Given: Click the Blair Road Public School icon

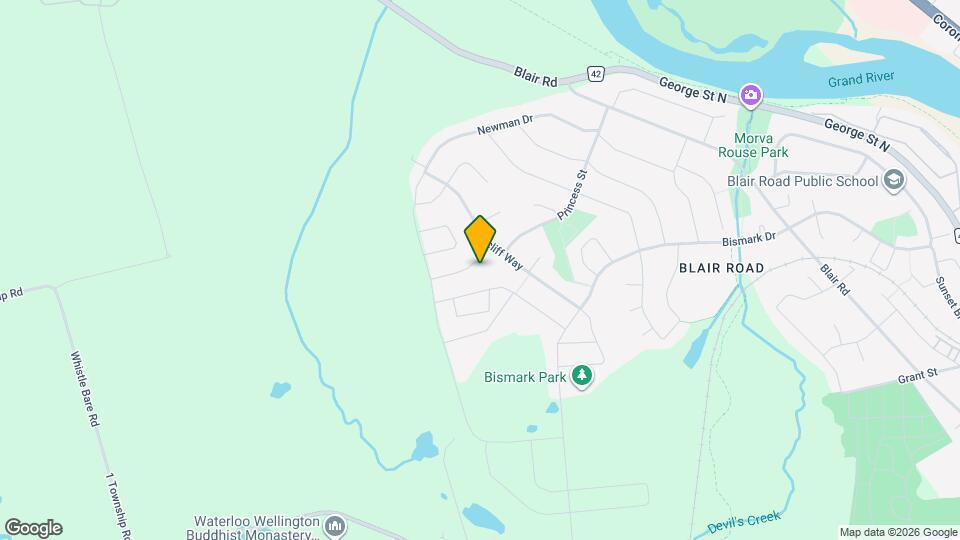Looking at the screenshot, I should pyautogui.click(x=894, y=181).
